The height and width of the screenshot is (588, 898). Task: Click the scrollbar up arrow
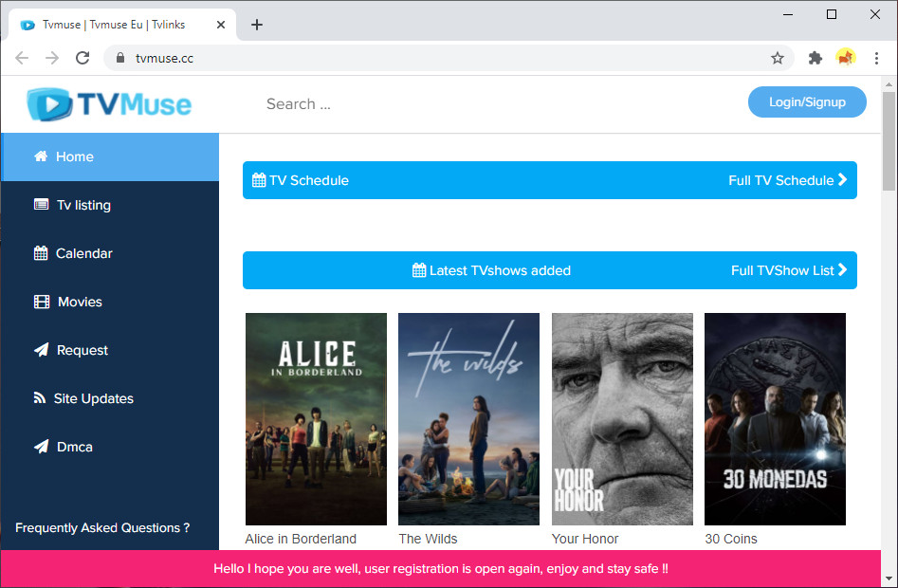[889, 84]
